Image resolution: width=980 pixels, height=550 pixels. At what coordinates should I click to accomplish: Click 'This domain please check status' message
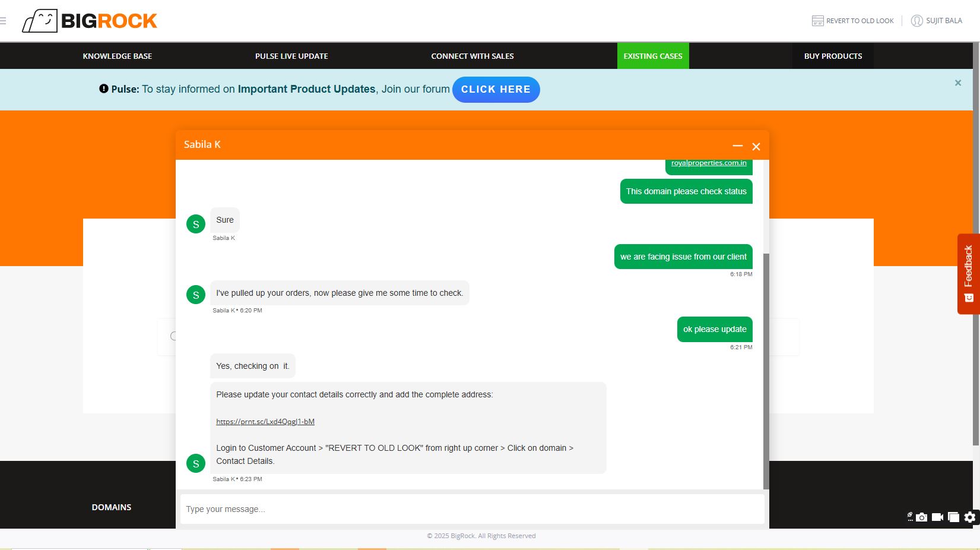[x=686, y=191]
